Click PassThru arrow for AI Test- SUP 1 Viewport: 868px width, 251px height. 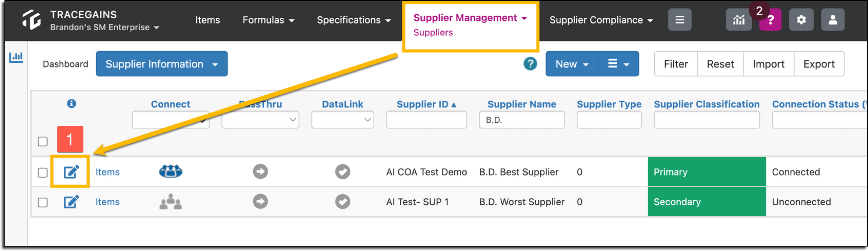point(260,201)
